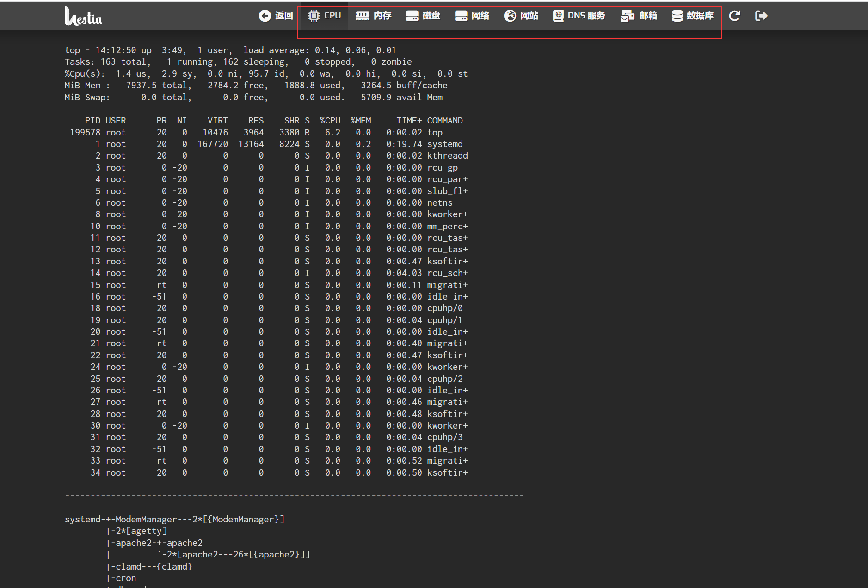Click the 网站 globe icon
This screenshot has height=588, width=868.
[510, 16]
